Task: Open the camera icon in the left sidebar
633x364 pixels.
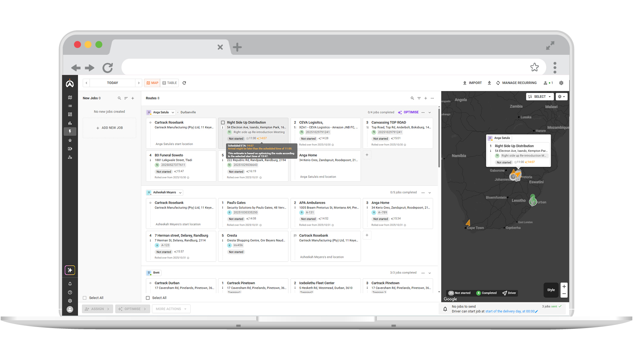Action: pos(70,149)
